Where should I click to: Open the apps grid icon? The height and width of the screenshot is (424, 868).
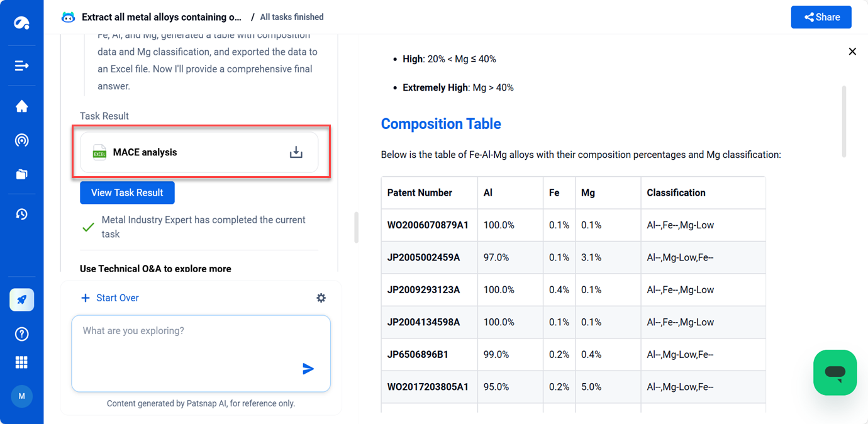pyautogui.click(x=21, y=362)
